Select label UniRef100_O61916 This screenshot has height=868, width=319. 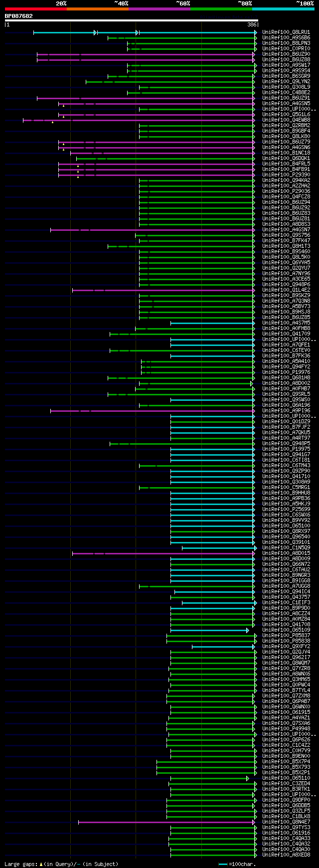286,833
